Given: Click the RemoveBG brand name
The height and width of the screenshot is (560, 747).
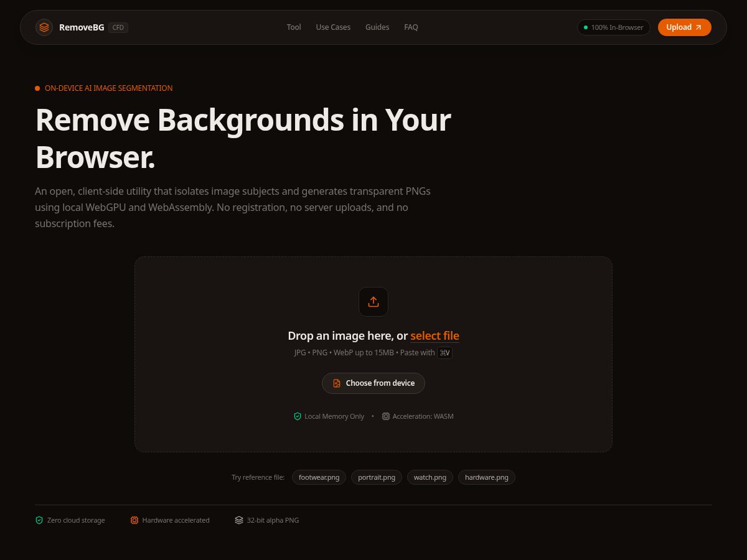Looking at the screenshot, I should click(82, 27).
